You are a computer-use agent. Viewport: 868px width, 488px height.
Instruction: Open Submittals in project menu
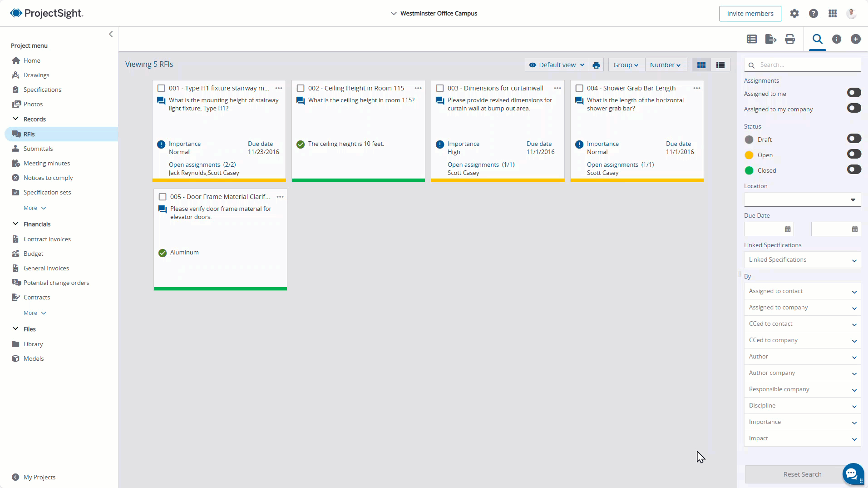pyautogui.click(x=38, y=149)
